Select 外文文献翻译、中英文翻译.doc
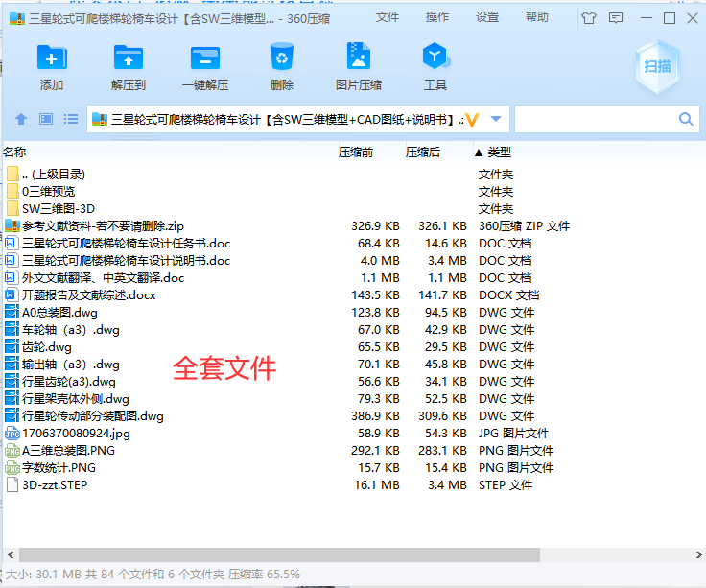 (103, 278)
